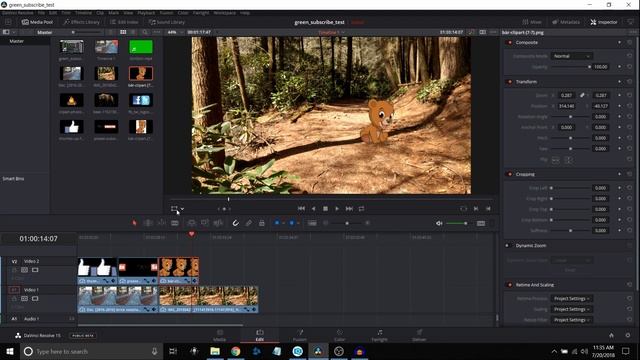Switch media pool to thumbnail view
Screen dimensions: 640x360
(123, 32)
